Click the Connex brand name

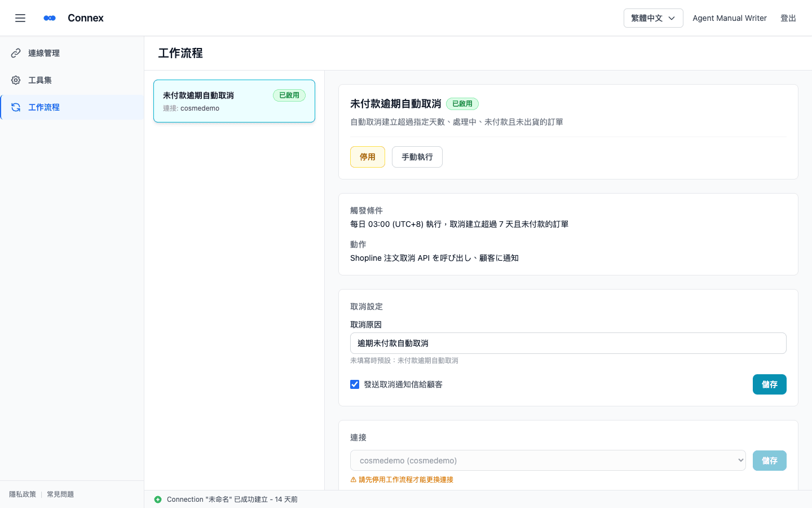click(86, 18)
